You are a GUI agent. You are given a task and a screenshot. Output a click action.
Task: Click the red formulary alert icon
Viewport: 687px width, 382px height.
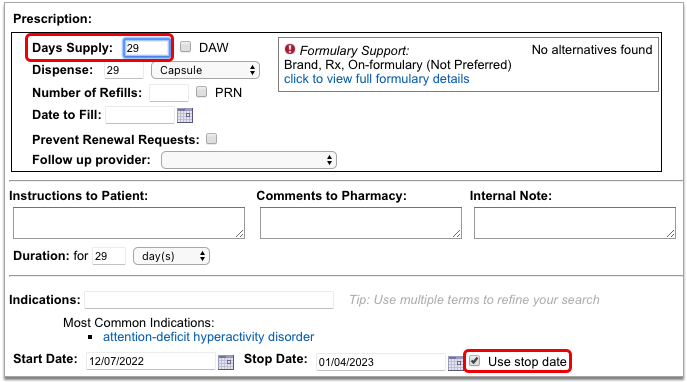coord(290,49)
